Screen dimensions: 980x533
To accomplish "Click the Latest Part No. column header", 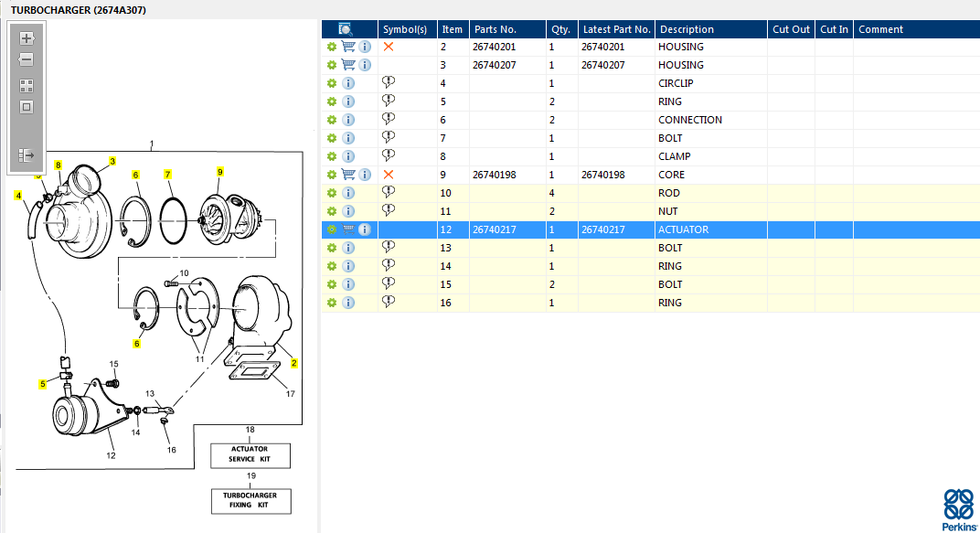I will (x=616, y=29).
